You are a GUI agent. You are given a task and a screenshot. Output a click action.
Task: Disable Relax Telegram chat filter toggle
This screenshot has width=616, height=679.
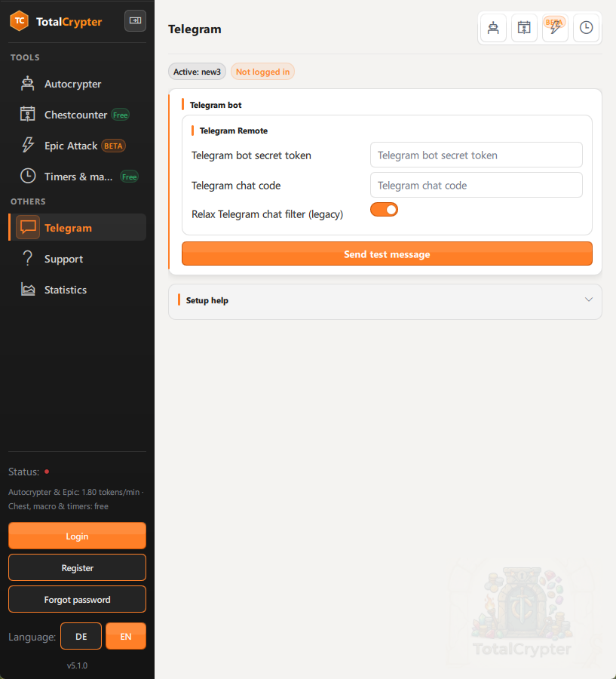(x=384, y=210)
